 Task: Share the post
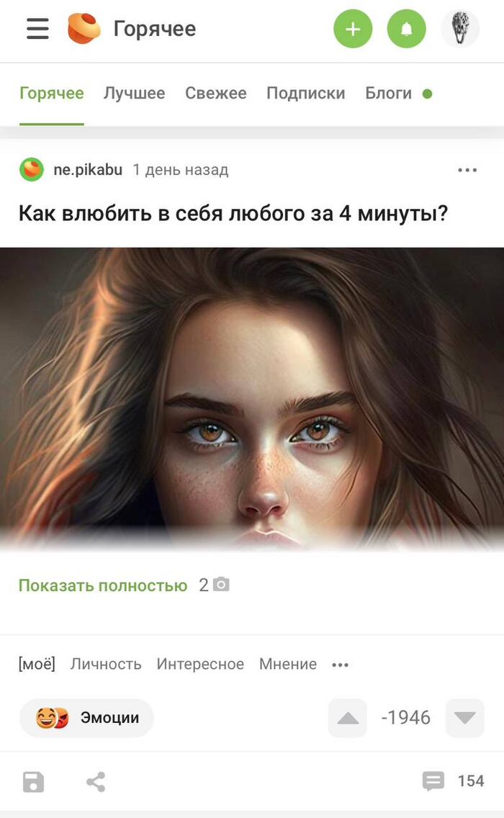point(96,781)
